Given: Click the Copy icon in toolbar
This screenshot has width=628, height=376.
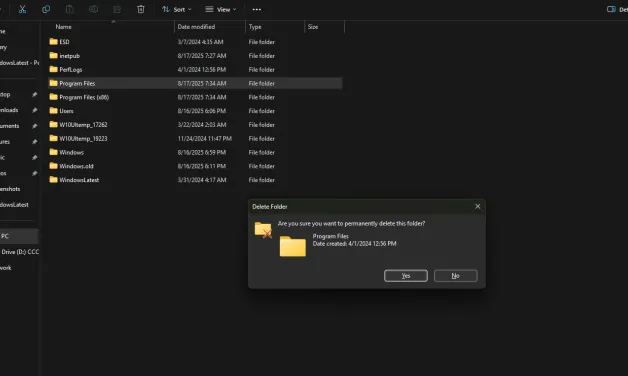Looking at the screenshot, I should click(x=46, y=9).
